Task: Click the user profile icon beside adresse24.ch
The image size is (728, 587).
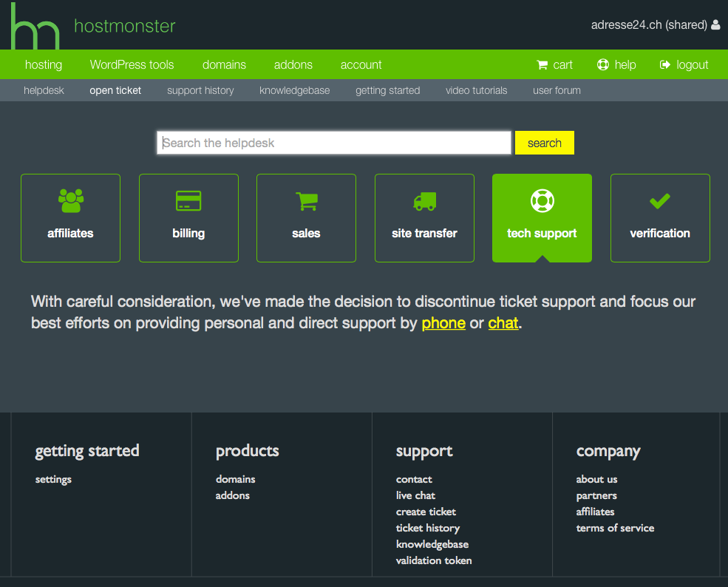Action: click(715, 24)
